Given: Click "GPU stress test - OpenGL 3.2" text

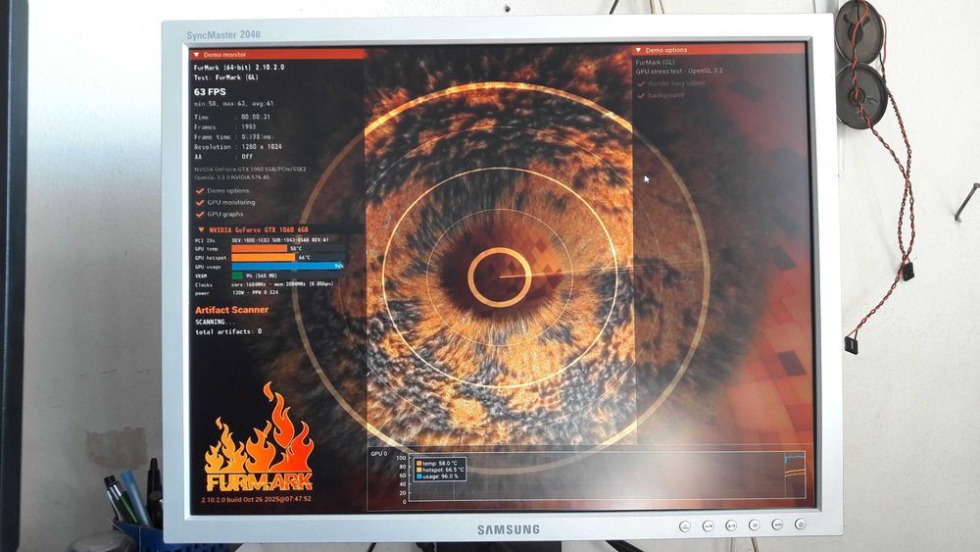Looking at the screenshot, I should click(x=679, y=72).
